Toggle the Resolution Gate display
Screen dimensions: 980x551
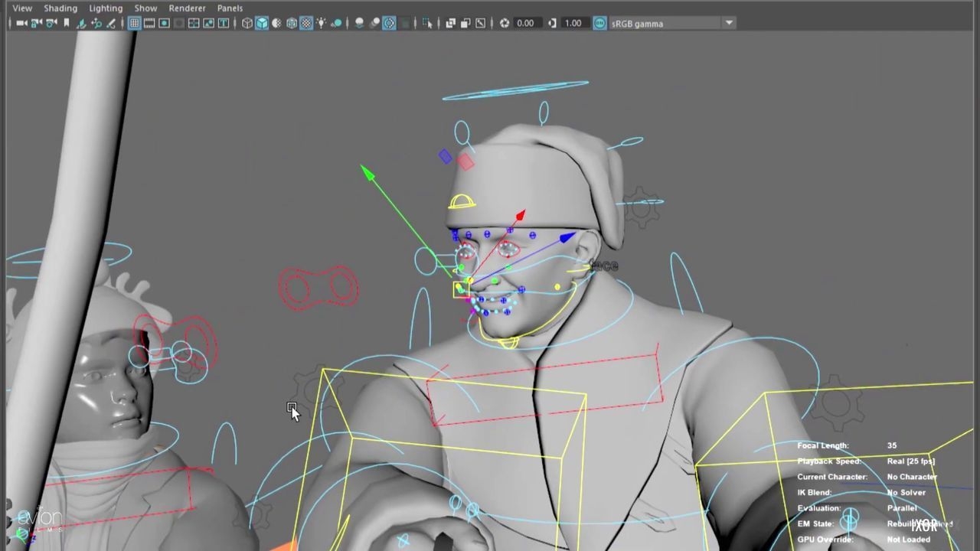[x=164, y=23]
